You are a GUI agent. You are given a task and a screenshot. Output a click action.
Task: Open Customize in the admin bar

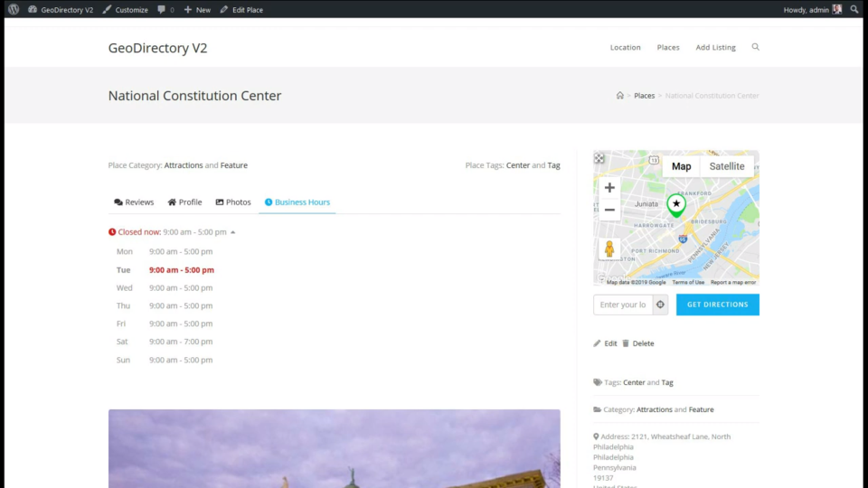[126, 9]
